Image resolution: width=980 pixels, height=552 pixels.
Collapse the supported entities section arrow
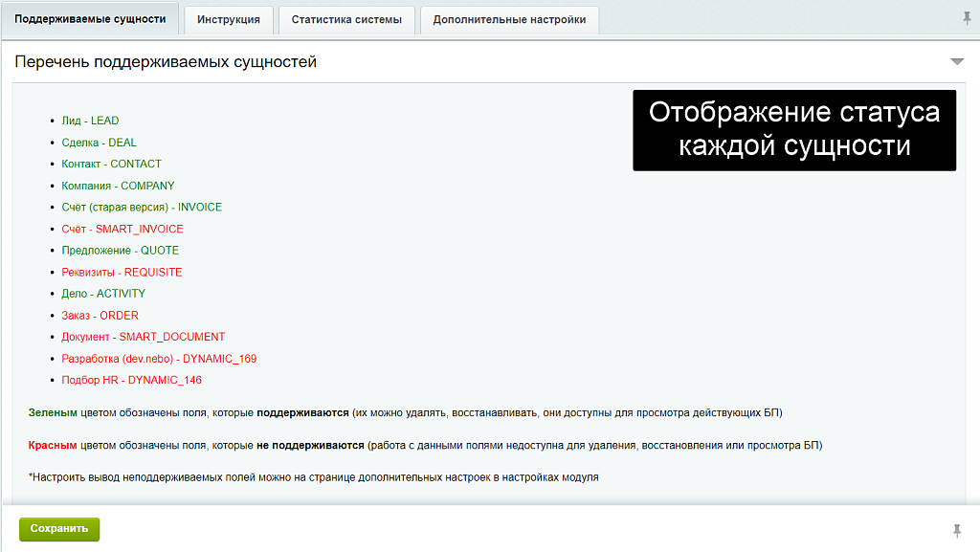tap(957, 61)
